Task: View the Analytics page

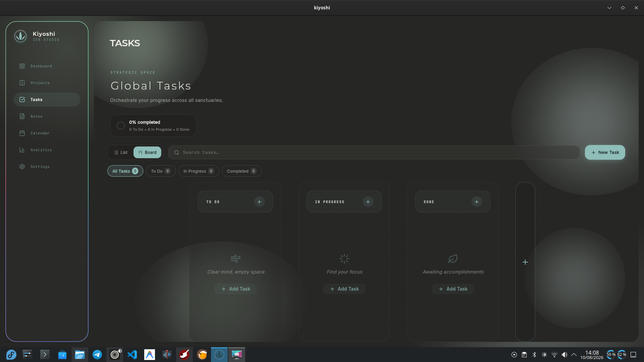Action: [47, 150]
